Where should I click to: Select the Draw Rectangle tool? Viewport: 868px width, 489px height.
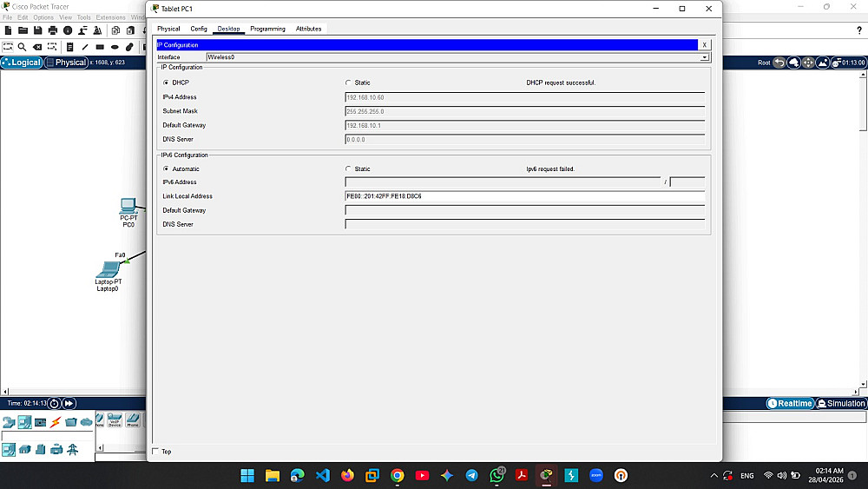(x=100, y=47)
